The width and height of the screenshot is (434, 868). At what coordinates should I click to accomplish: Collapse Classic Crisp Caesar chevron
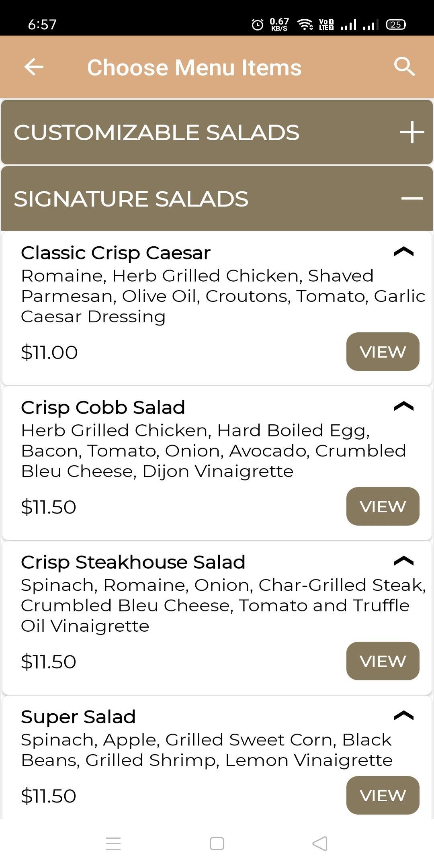point(404,252)
